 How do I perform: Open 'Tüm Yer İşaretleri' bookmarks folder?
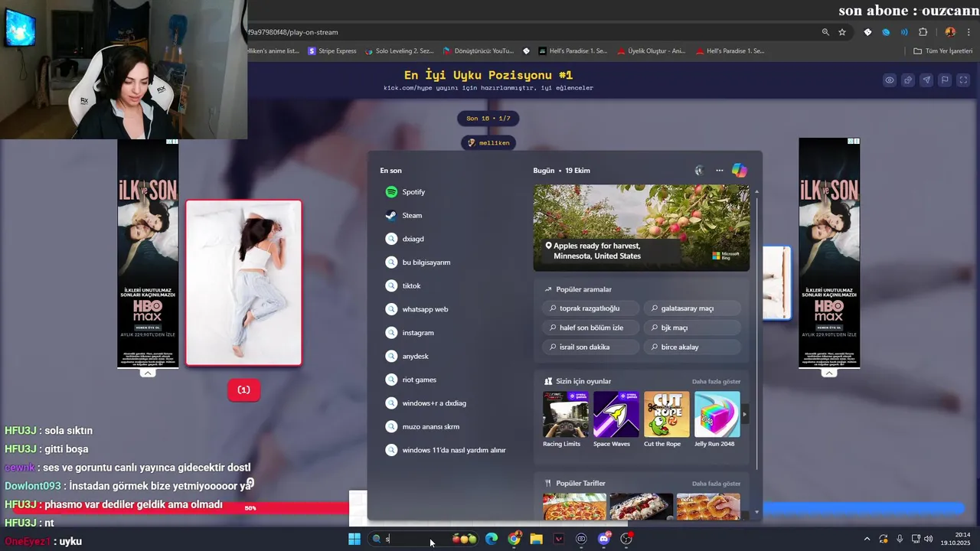(942, 51)
